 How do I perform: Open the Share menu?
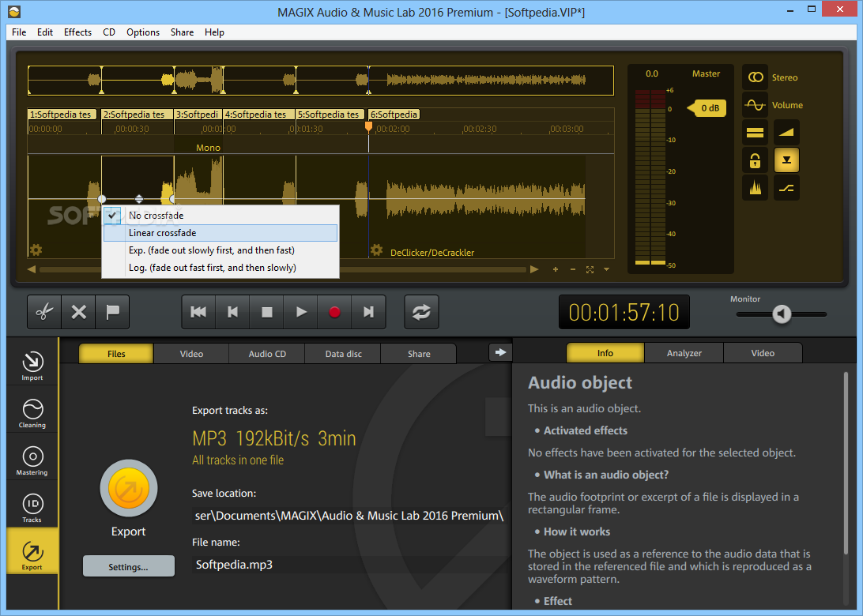pos(182,32)
